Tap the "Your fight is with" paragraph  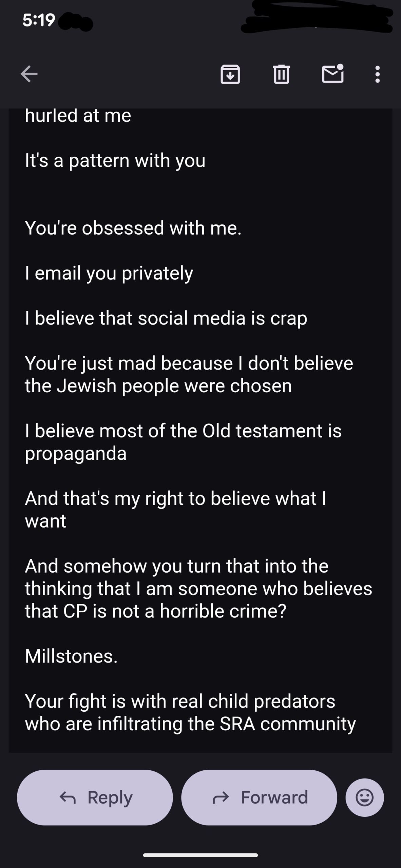[190, 712]
